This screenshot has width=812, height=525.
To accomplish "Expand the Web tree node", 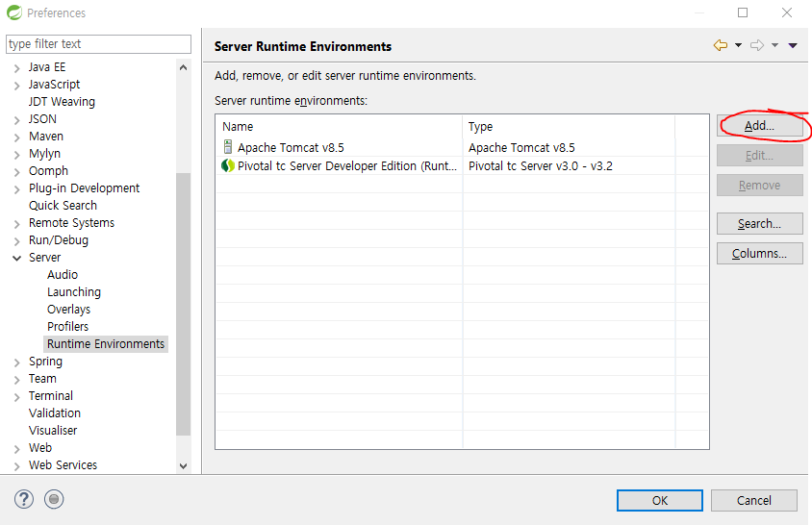I will (17, 448).
